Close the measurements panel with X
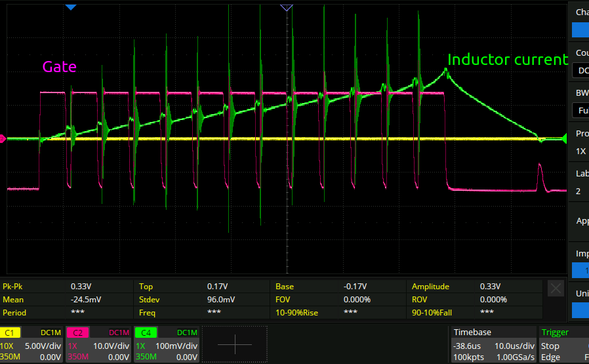The width and height of the screenshot is (589, 364). 556,288
